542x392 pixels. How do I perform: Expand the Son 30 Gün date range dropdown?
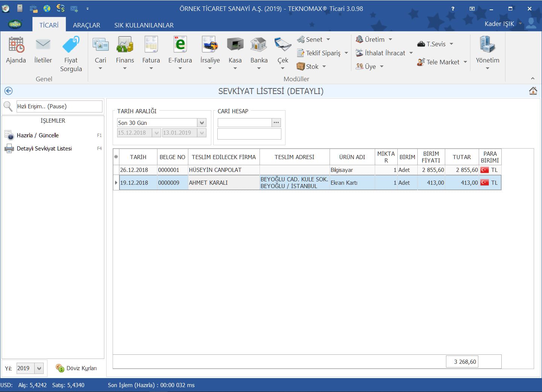[x=202, y=123]
